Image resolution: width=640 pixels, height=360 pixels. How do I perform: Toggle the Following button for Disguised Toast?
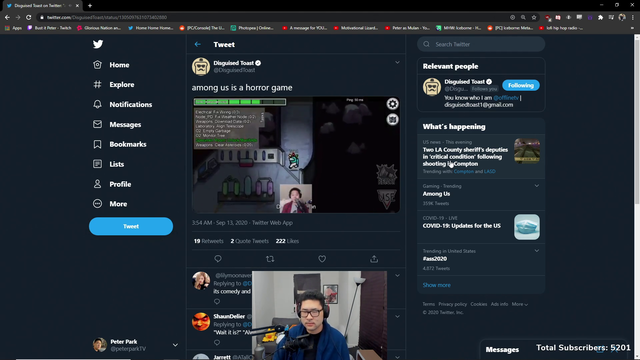[521, 85]
